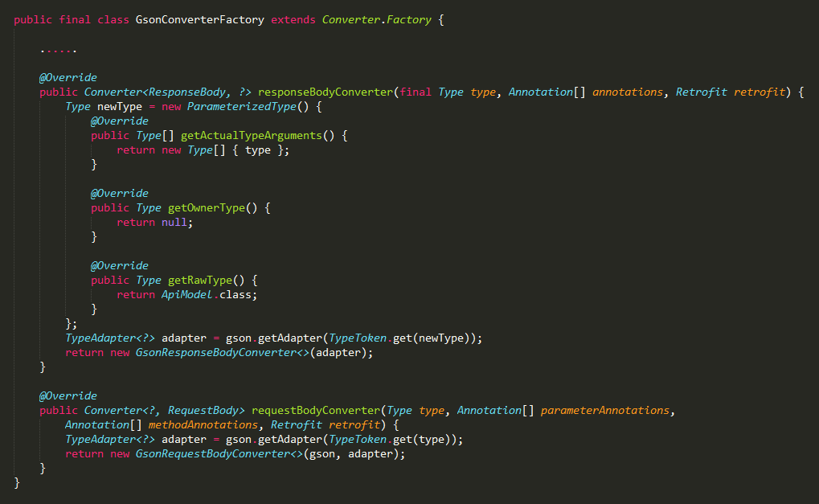Click the method name requestBodyConverter
This screenshot has width=819, height=504.
(316, 411)
